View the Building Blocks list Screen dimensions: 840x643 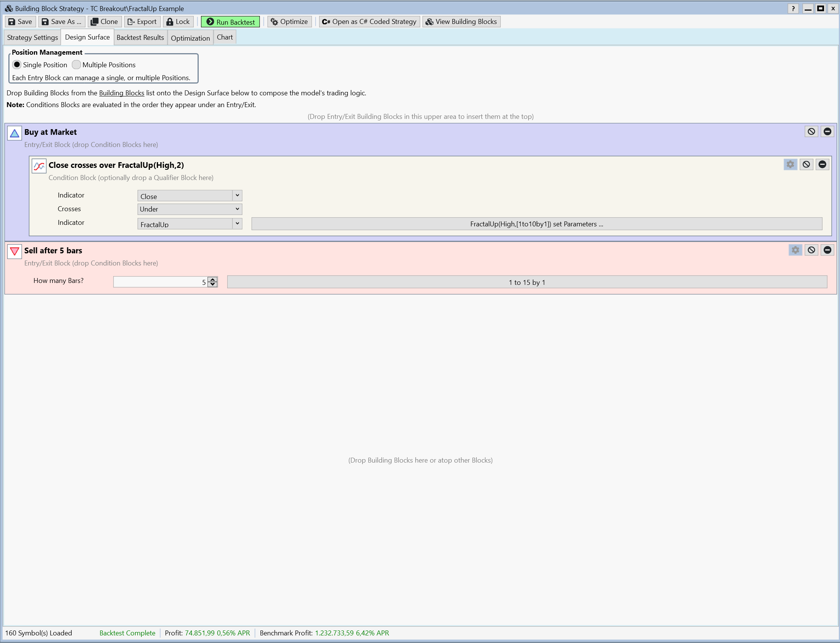tap(460, 21)
